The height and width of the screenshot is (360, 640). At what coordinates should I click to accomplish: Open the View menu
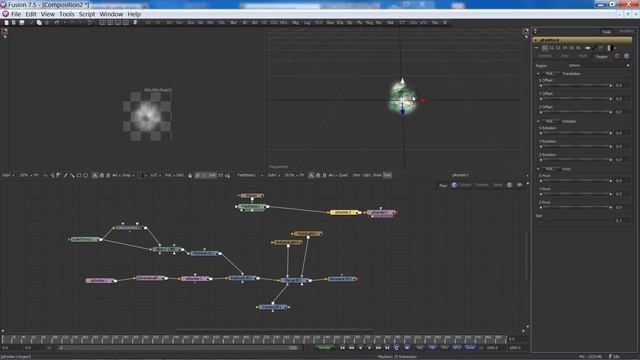[x=48, y=14]
